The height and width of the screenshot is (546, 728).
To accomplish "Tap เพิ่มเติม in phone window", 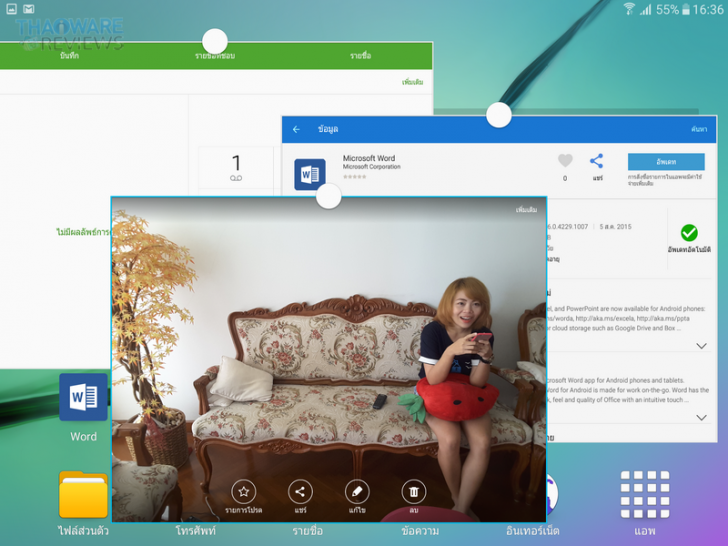I will [x=412, y=82].
